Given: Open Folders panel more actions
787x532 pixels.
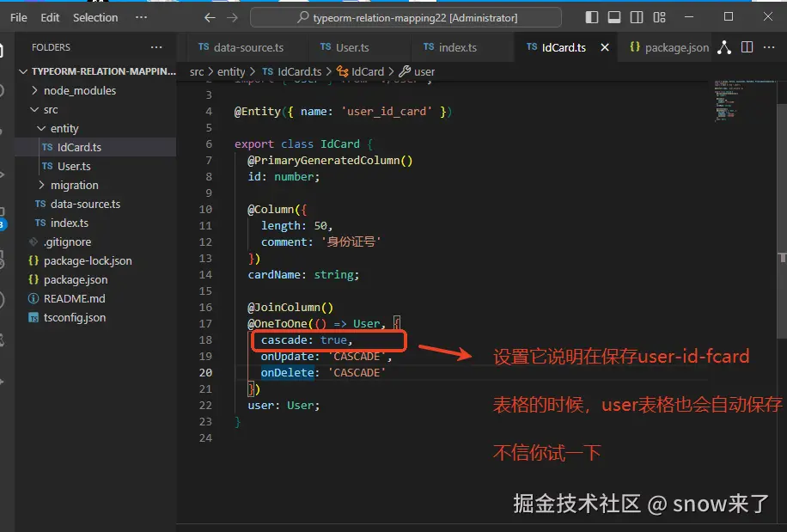Looking at the screenshot, I should tap(156, 47).
